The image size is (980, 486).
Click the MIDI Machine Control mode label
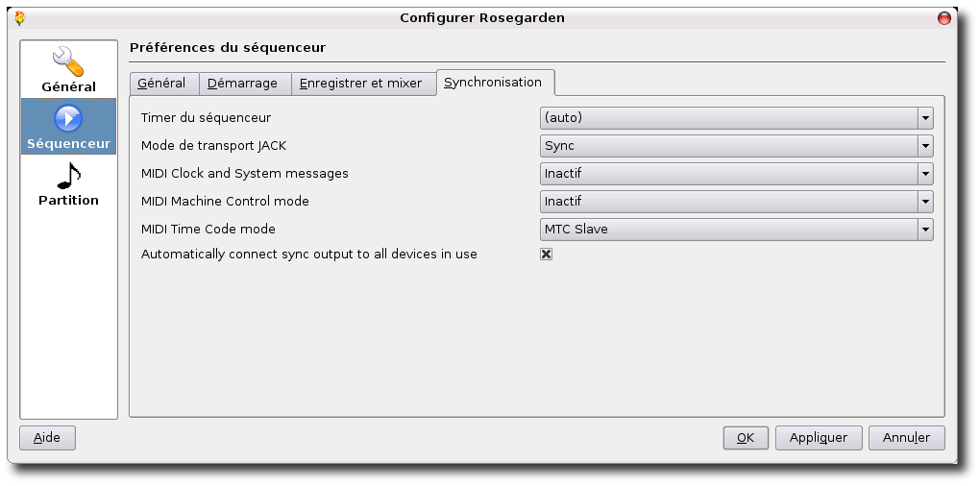pyautogui.click(x=225, y=201)
